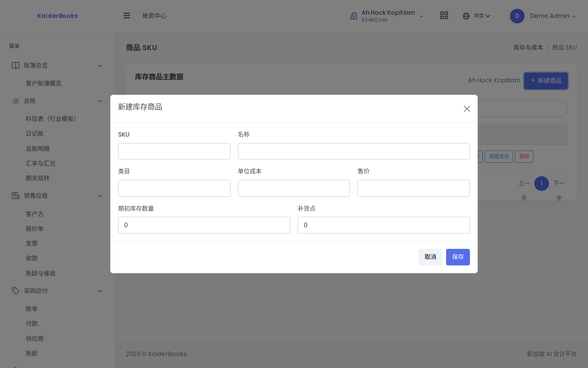Image resolution: width=588 pixels, height=368 pixels.
Task: Open the Demo Admin user dropdown
Action: [553, 16]
